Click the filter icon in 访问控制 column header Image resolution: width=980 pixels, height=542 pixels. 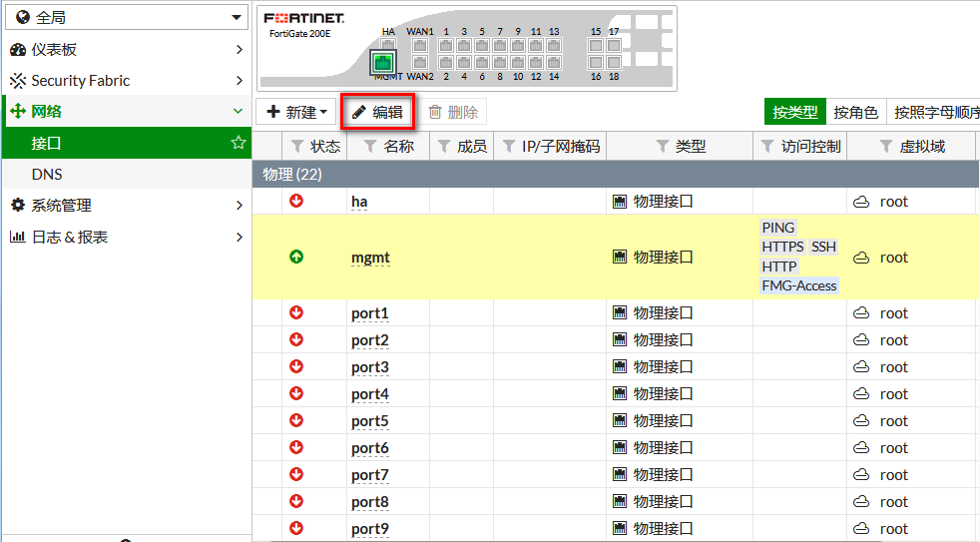coord(767,147)
